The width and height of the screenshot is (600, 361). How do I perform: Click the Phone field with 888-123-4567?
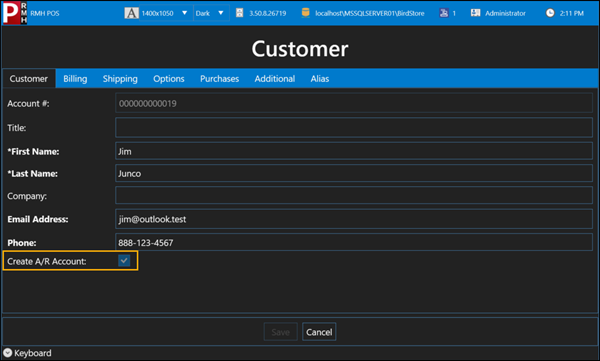tap(354, 242)
